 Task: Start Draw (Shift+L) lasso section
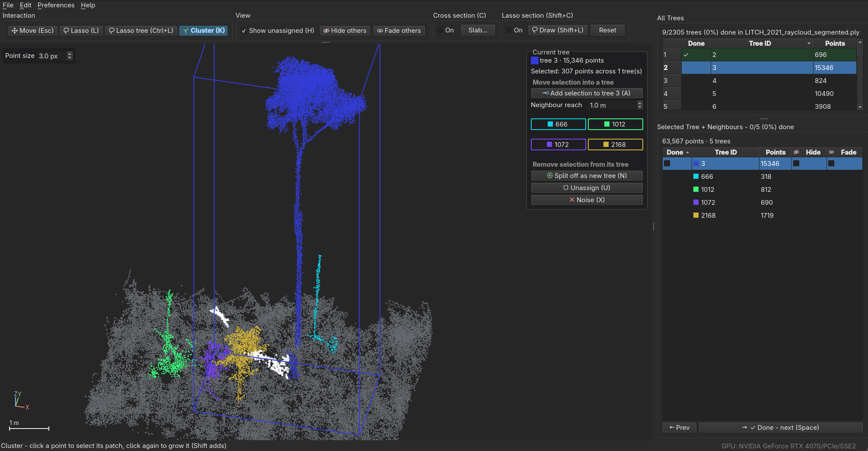click(x=558, y=30)
